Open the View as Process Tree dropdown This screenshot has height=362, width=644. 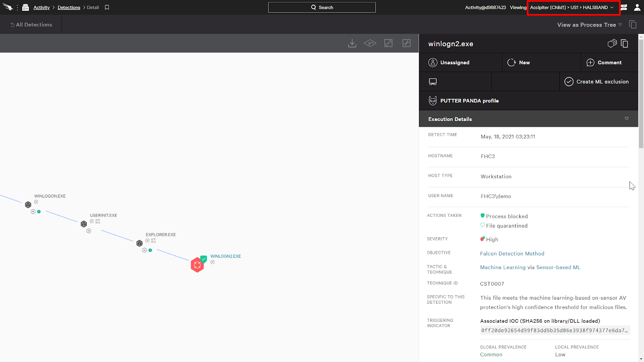click(x=590, y=25)
